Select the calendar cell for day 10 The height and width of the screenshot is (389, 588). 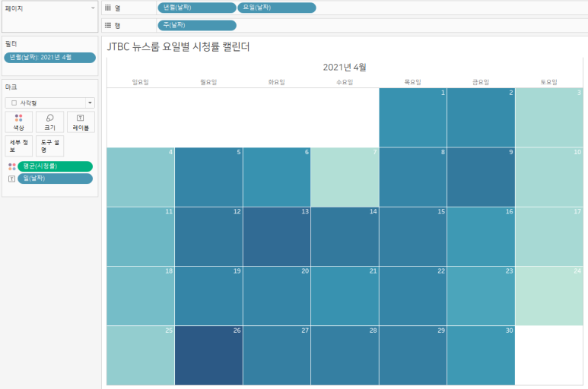click(x=549, y=177)
